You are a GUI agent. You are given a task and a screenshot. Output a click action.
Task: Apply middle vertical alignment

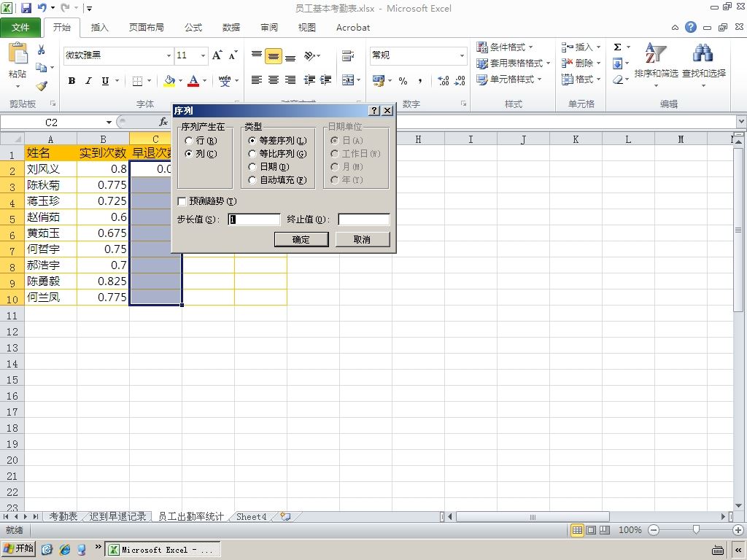274,56
